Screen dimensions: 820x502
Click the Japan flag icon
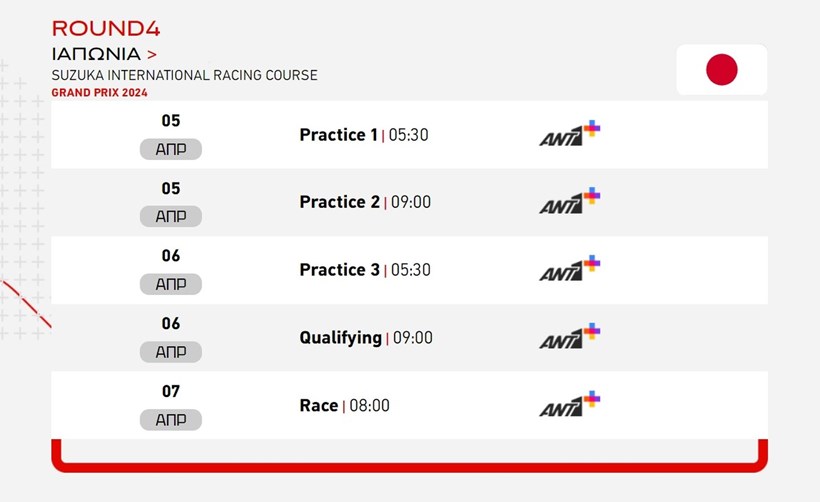pyautogui.click(x=722, y=70)
